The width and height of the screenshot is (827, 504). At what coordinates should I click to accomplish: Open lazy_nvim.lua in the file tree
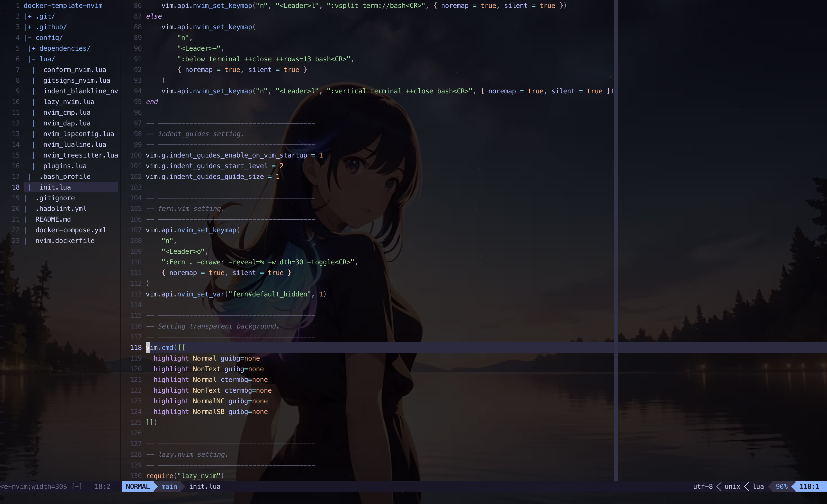pos(69,102)
